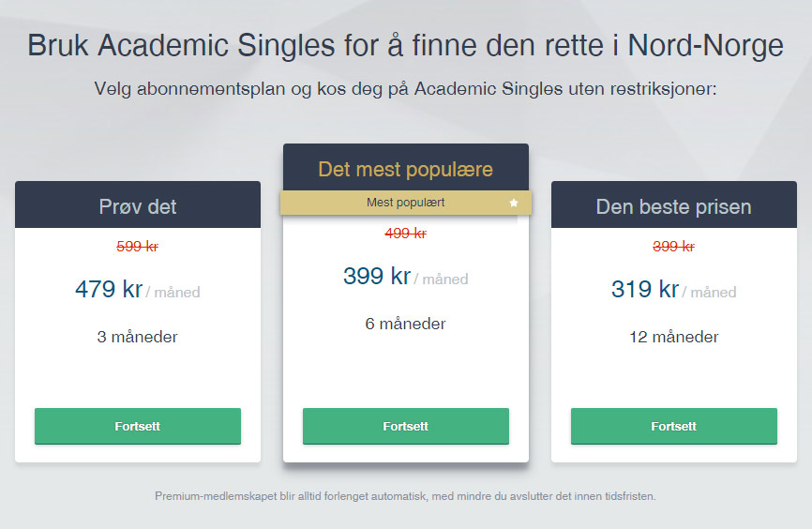The width and height of the screenshot is (812, 529).
Task: Click the star icon on Mest populært ribbon
Action: coord(513,203)
